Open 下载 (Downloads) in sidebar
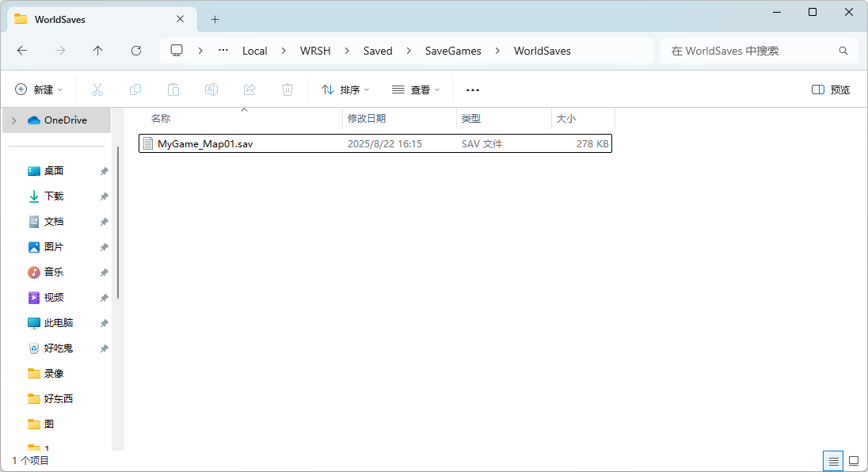The width and height of the screenshot is (868, 472). [54, 196]
